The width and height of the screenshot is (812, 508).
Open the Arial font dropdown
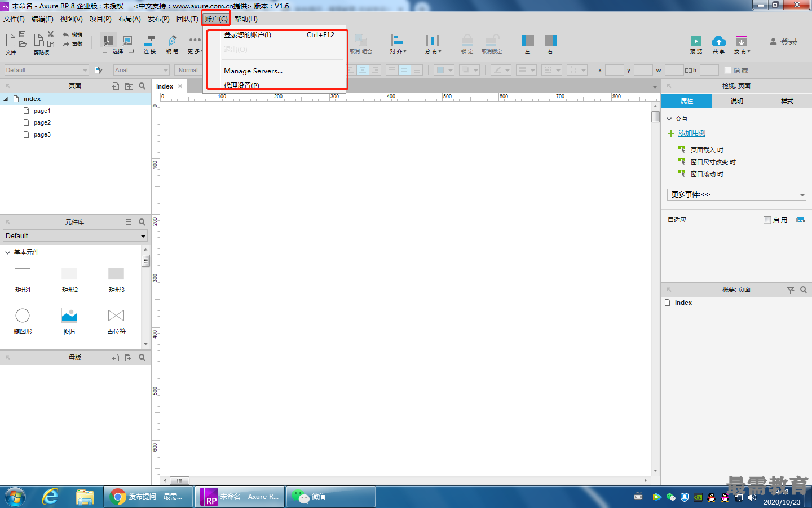(x=141, y=70)
